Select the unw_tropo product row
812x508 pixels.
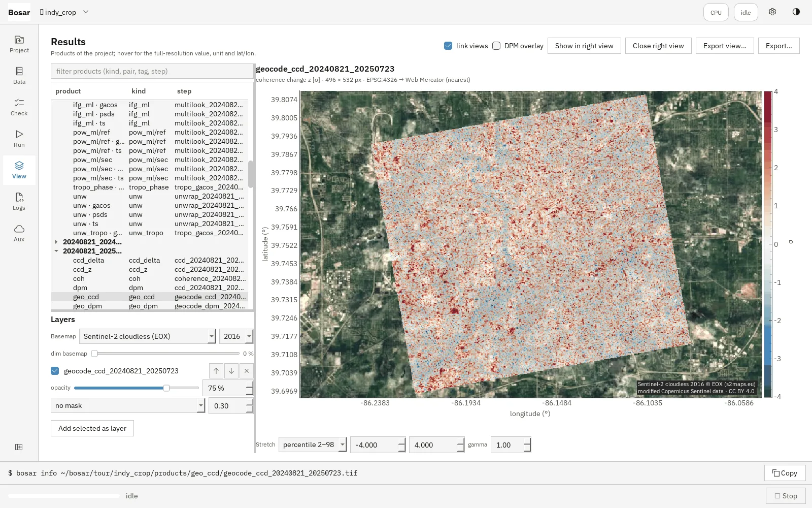click(150, 233)
